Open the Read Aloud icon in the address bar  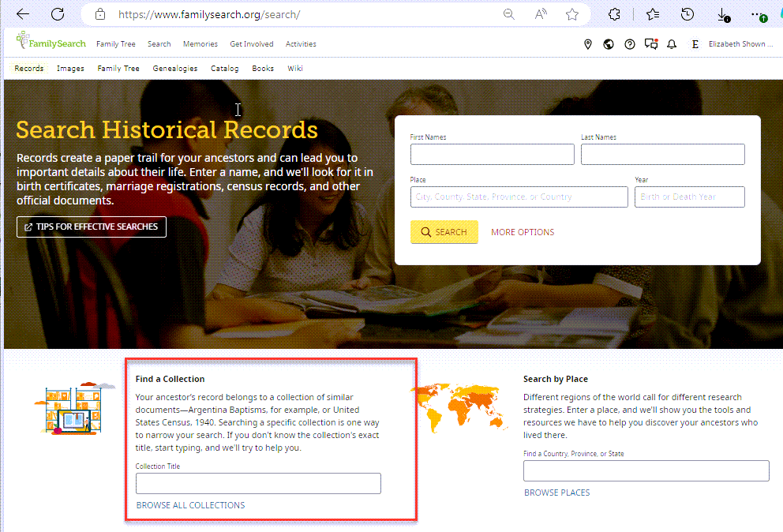point(541,14)
